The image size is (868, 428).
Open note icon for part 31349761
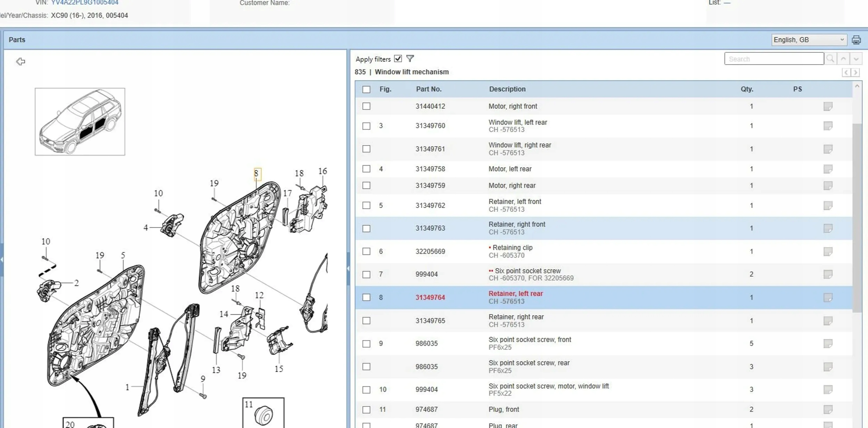pyautogui.click(x=828, y=149)
